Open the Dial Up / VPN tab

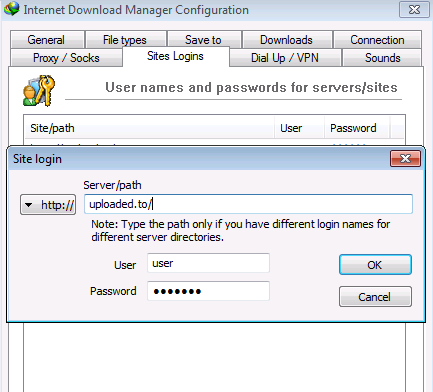click(x=285, y=58)
